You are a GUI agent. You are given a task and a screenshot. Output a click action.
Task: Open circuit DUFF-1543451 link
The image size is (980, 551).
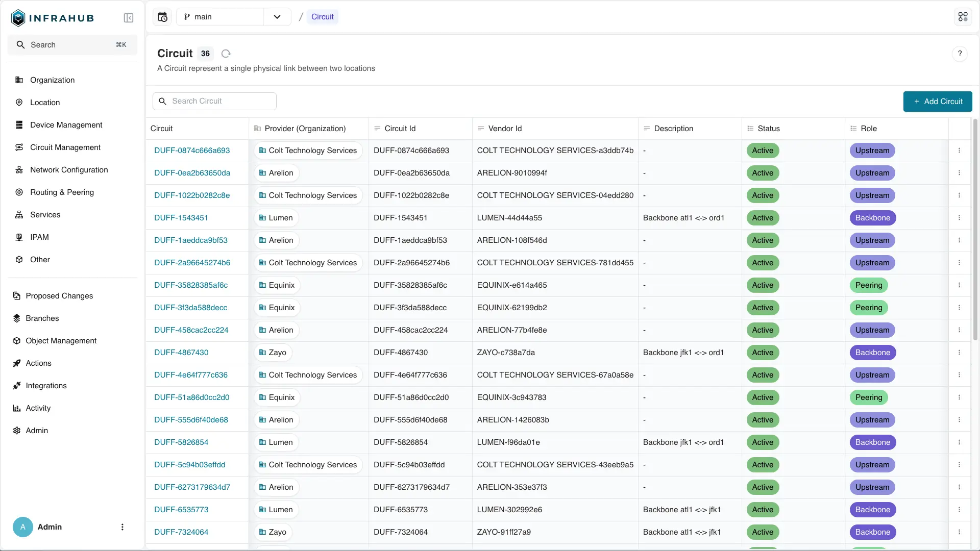181,218
